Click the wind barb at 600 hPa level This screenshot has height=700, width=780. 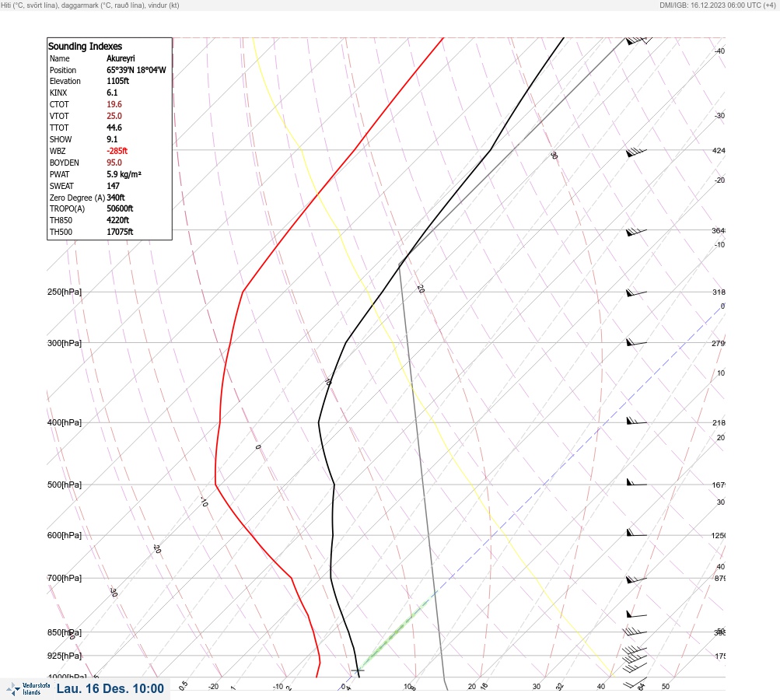636,534
